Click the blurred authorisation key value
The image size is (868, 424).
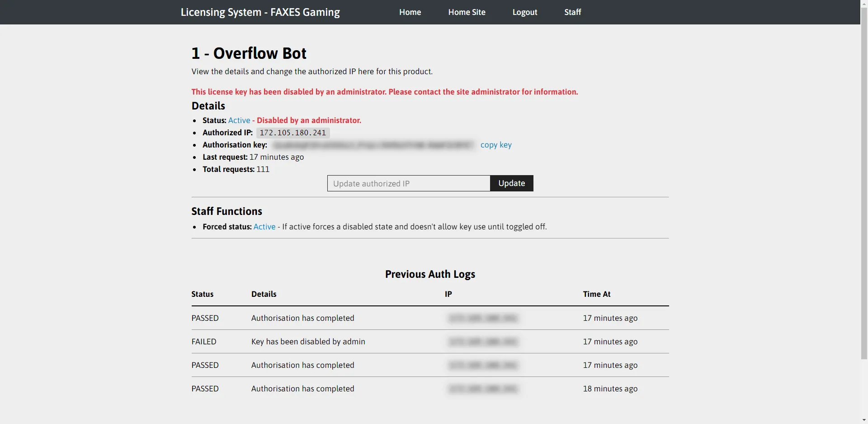373,145
